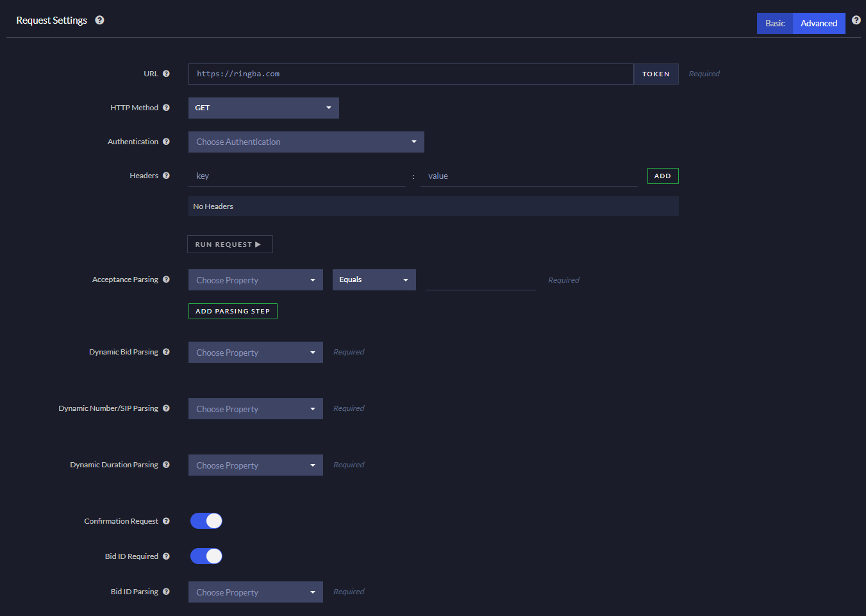Click the Bid ID Parsing help icon
Image resolution: width=866 pixels, height=616 pixels.
point(167,591)
